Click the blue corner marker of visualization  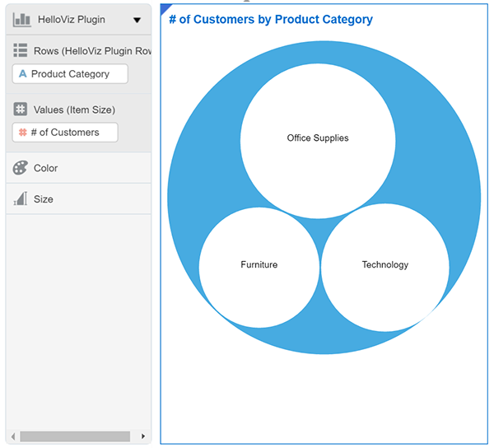pos(165,7)
